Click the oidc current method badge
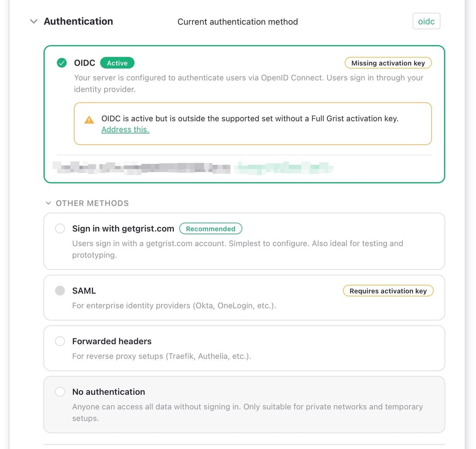 pyautogui.click(x=426, y=21)
